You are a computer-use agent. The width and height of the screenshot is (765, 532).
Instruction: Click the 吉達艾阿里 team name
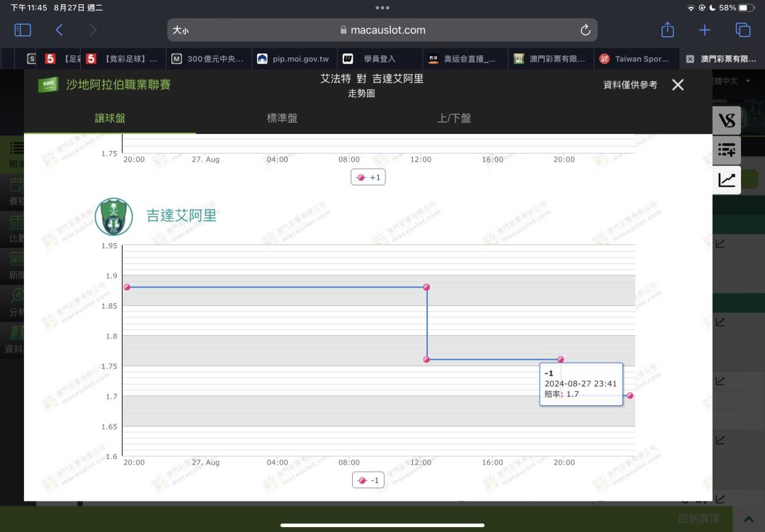point(181,215)
